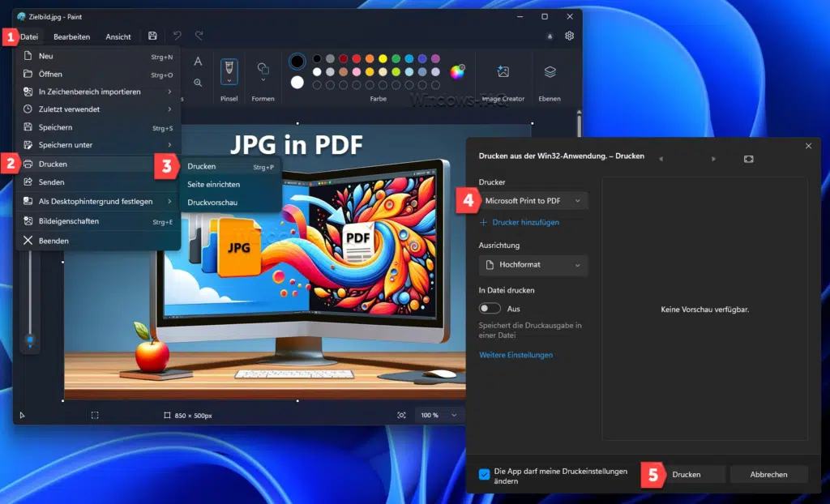Select the Pinsel brush tool
Screen dimensions: 830x504
(x=229, y=71)
